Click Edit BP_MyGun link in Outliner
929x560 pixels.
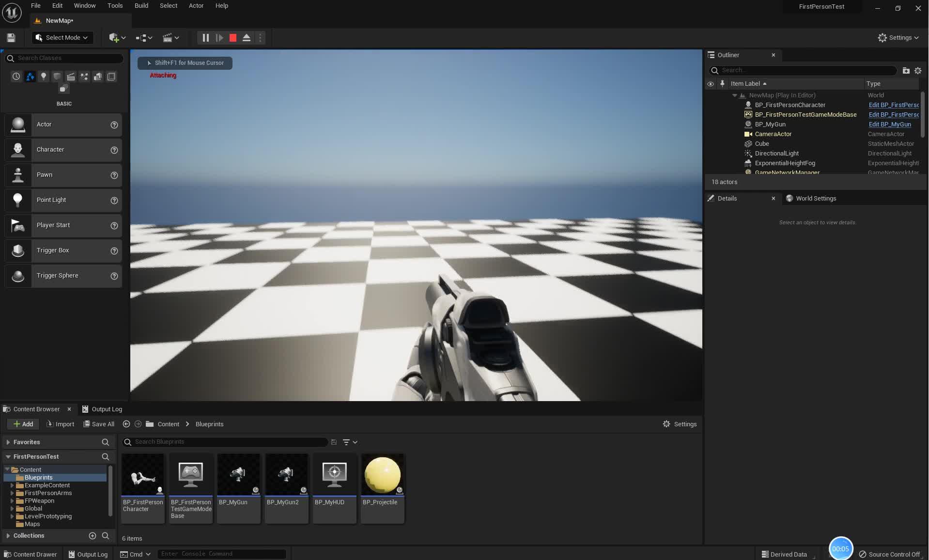890,124
